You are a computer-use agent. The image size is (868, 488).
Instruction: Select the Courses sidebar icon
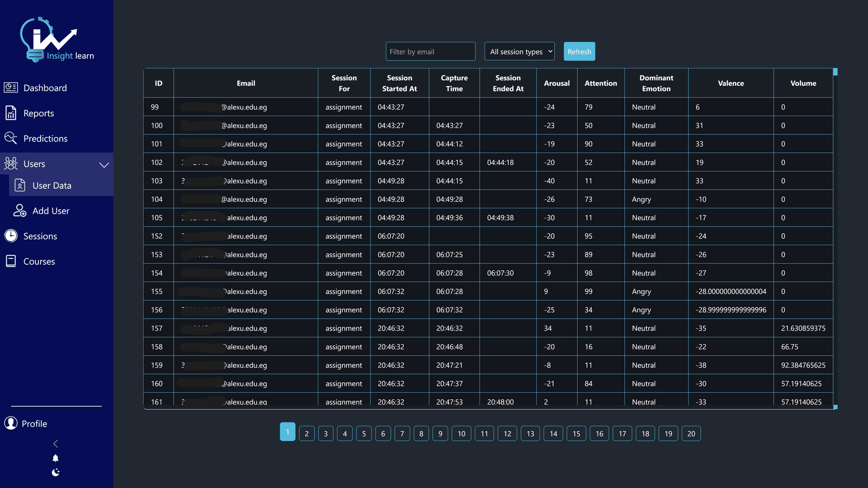tap(10, 261)
